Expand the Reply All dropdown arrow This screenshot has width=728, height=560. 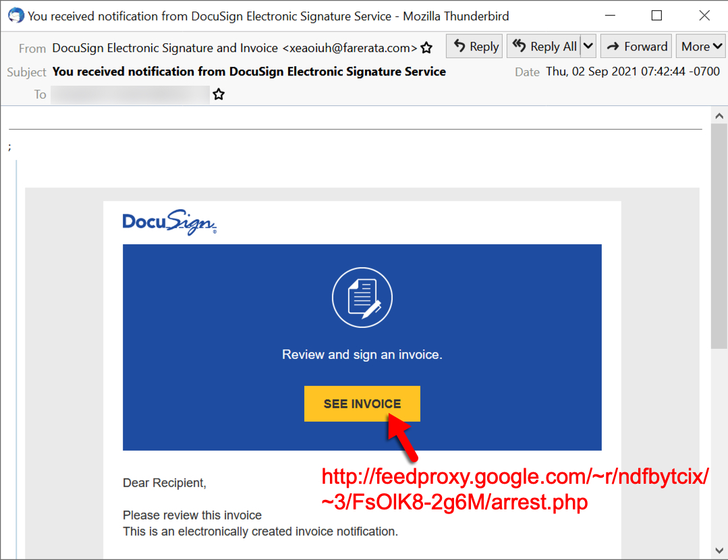(x=588, y=47)
